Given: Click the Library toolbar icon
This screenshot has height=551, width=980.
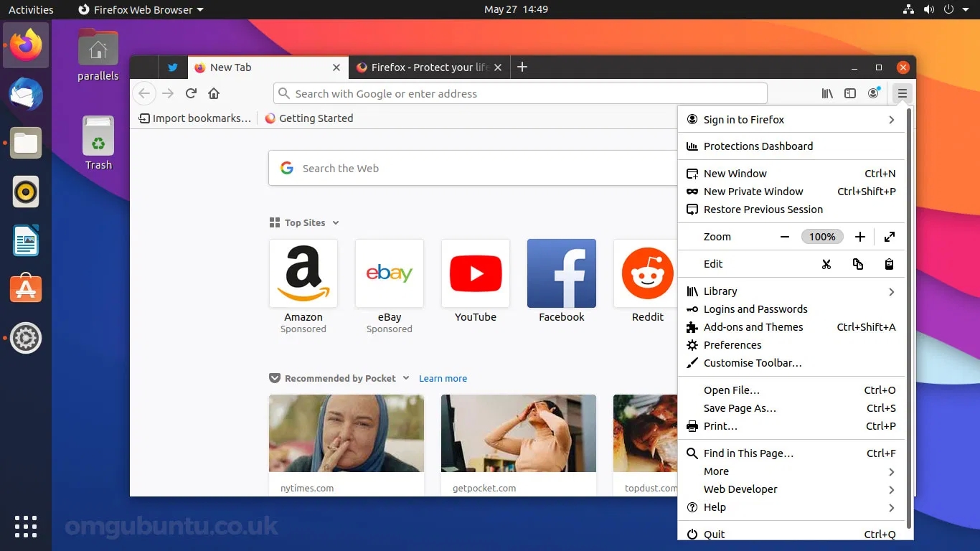Looking at the screenshot, I should pos(827,93).
